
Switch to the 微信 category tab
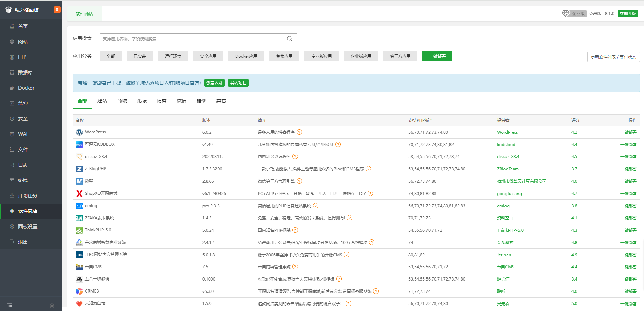coord(182,101)
